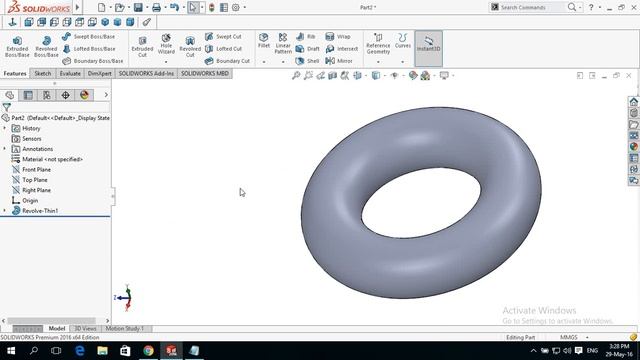Select the Intersect feature

click(342, 49)
